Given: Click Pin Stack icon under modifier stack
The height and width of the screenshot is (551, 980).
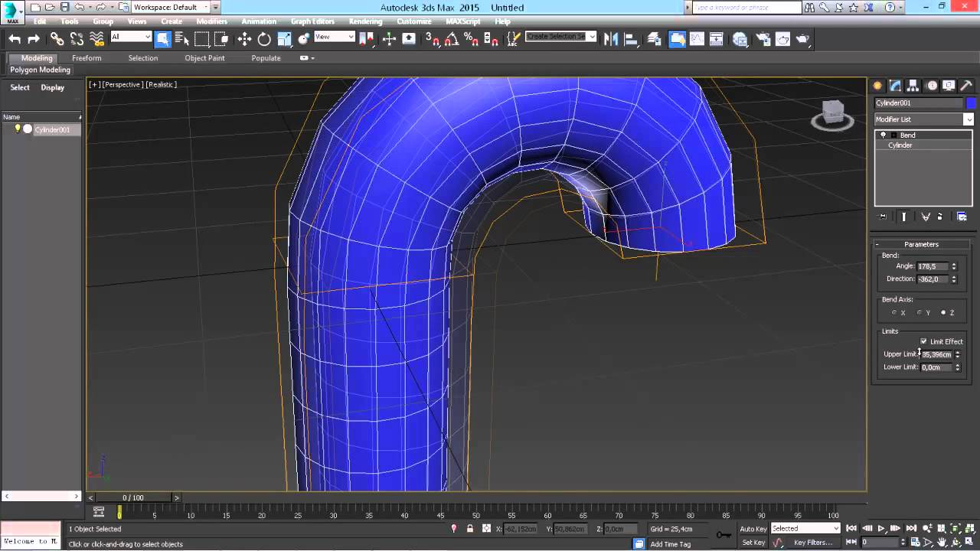Looking at the screenshot, I should coord(883,217).
